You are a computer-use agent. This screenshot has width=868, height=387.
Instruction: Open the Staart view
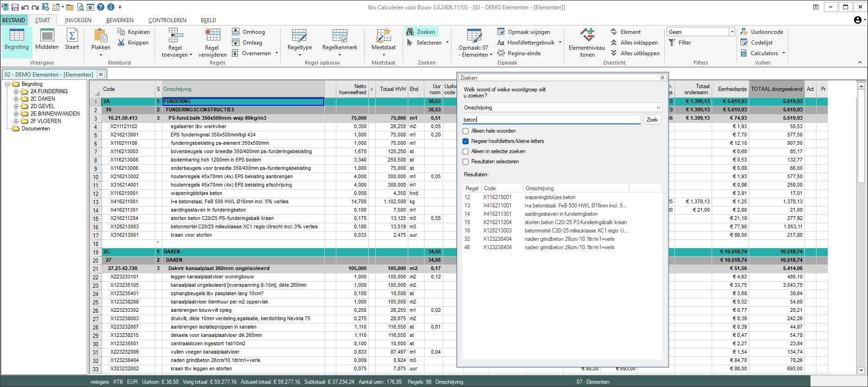(x=72, y=39)
